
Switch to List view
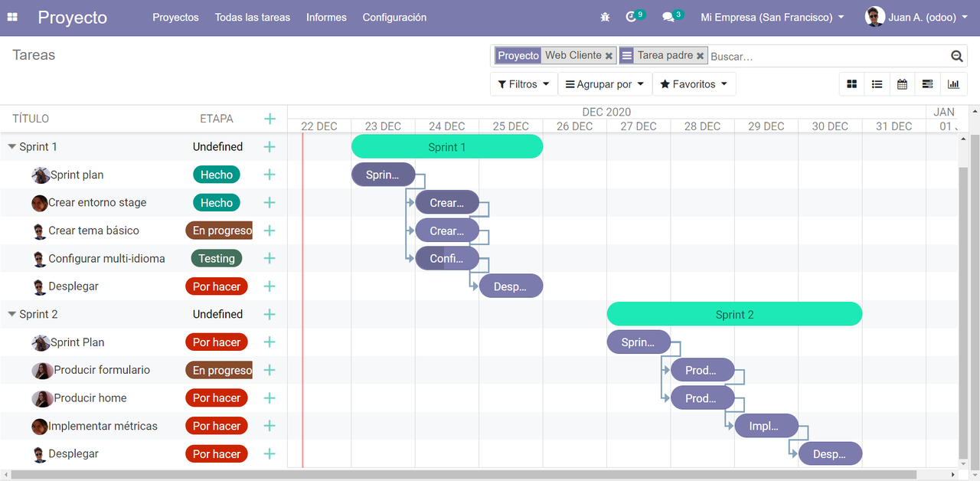(x=877, y=84)
